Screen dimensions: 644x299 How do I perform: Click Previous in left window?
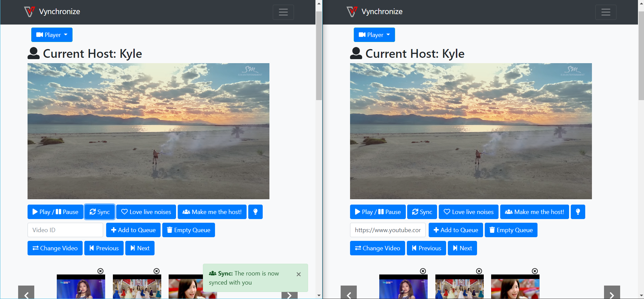point(104,248)
